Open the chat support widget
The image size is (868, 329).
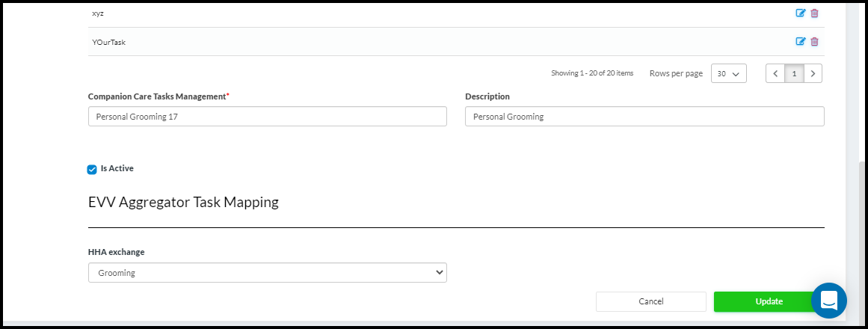(x=829, y=301)
